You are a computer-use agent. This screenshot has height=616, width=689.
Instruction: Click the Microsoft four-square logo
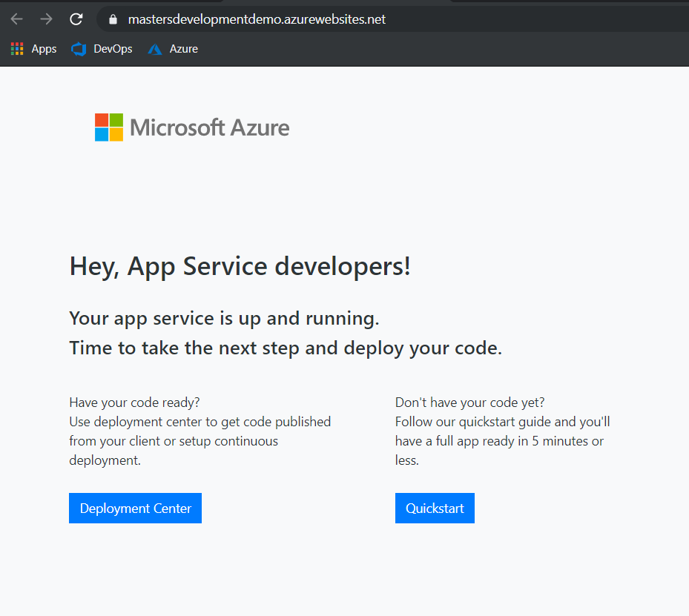(108, 127)
